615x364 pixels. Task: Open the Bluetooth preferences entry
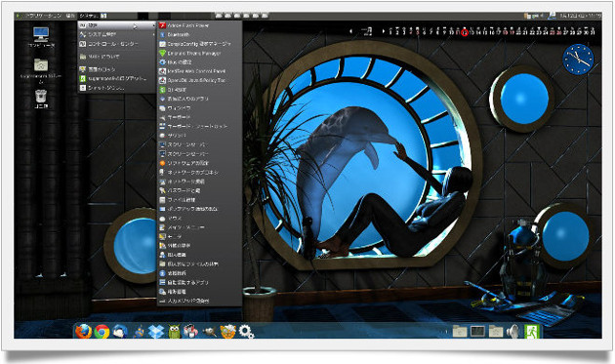[199, 34]
